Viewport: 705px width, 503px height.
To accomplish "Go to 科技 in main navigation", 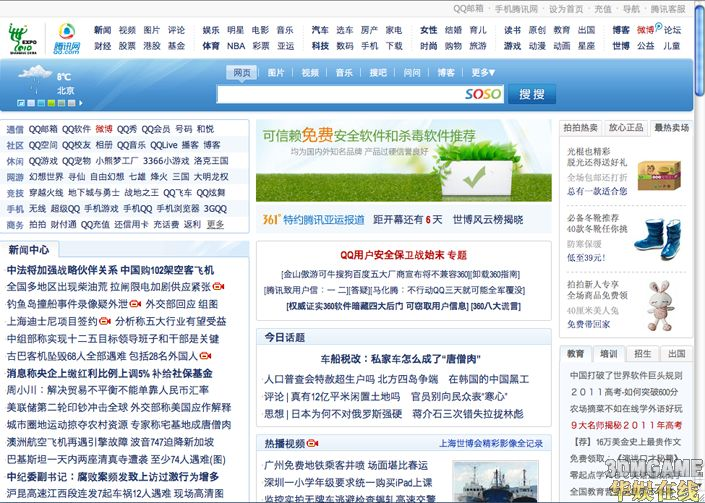I will (320, 46).
